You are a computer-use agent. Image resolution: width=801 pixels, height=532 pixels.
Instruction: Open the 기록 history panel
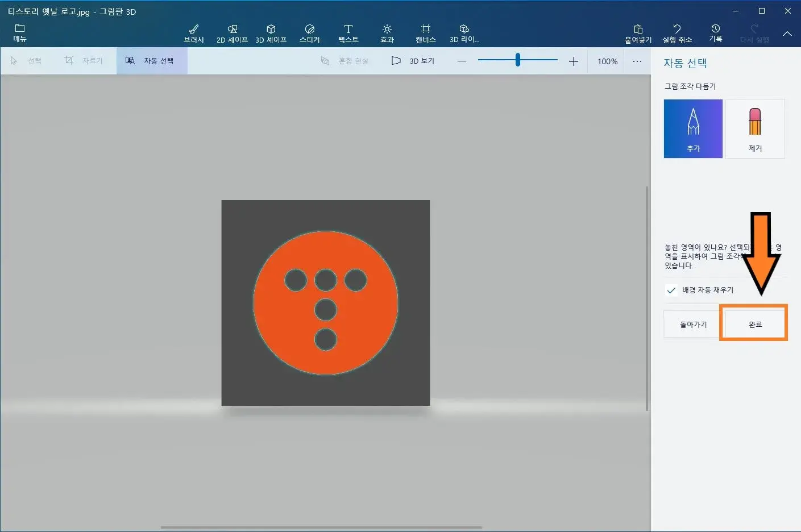pyautogui.click(x=716, y=33)
